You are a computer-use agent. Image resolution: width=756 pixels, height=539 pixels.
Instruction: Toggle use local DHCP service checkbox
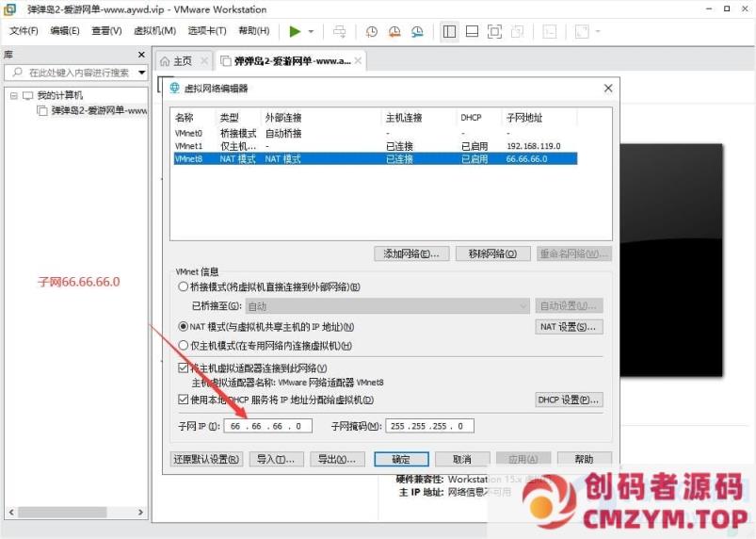(183, 400)
